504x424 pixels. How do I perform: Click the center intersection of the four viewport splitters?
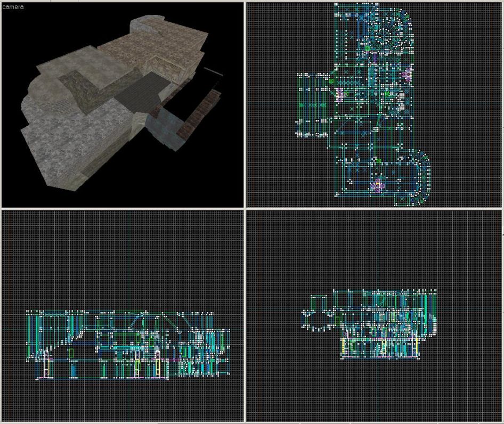(x=245, y=208)
